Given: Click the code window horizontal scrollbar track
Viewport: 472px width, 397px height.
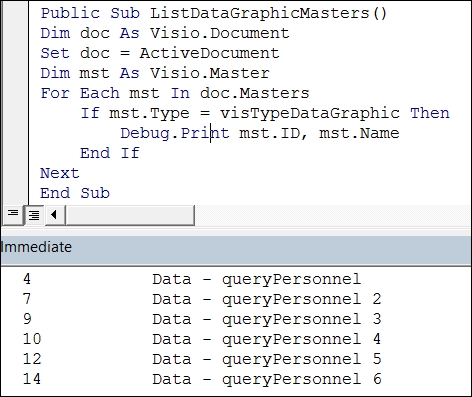Looking at the screenshot, I should pyautogui.click(x=130, y=215).
